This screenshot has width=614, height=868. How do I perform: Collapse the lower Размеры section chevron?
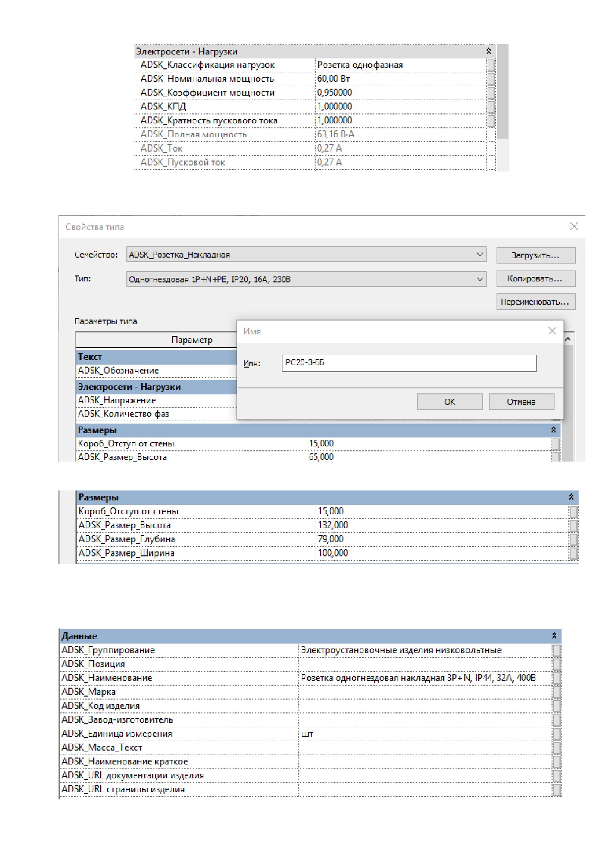click(x=571, y=497)
